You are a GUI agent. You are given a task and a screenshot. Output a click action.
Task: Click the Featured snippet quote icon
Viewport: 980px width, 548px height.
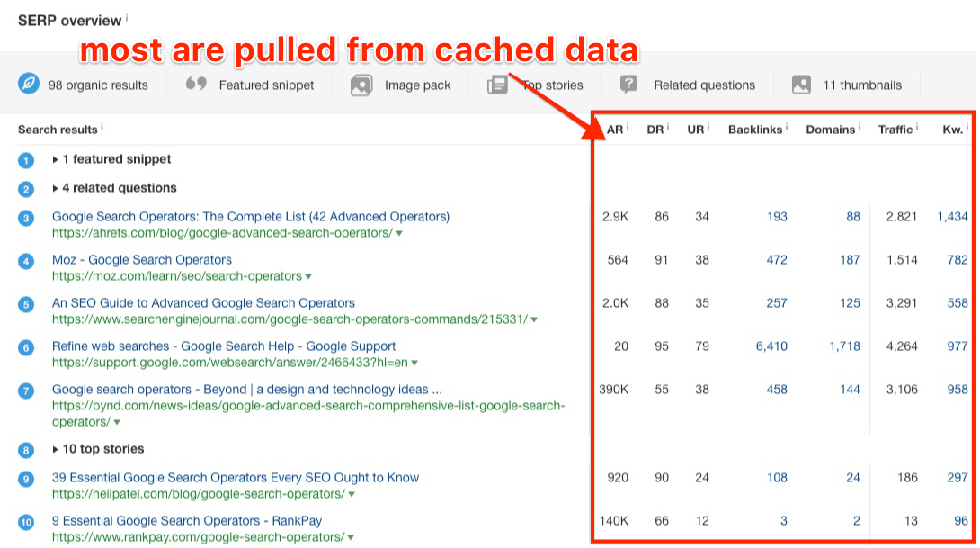point(196,84)
